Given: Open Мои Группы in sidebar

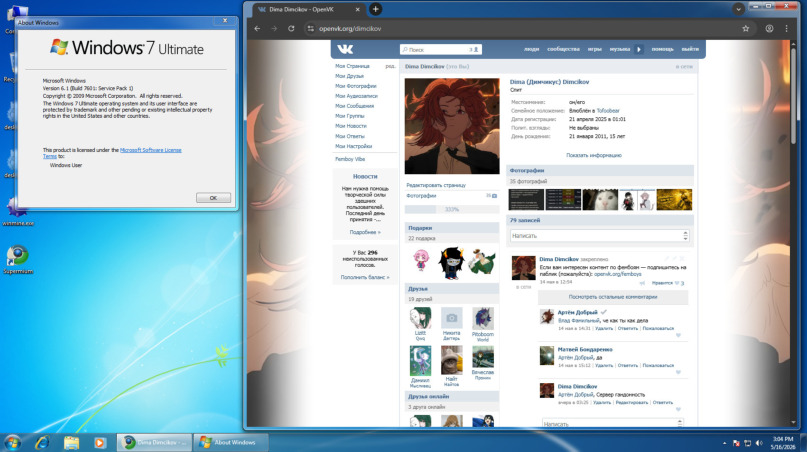Looking at the screenshot, I should pyautogui.click(x=349, y=116).
